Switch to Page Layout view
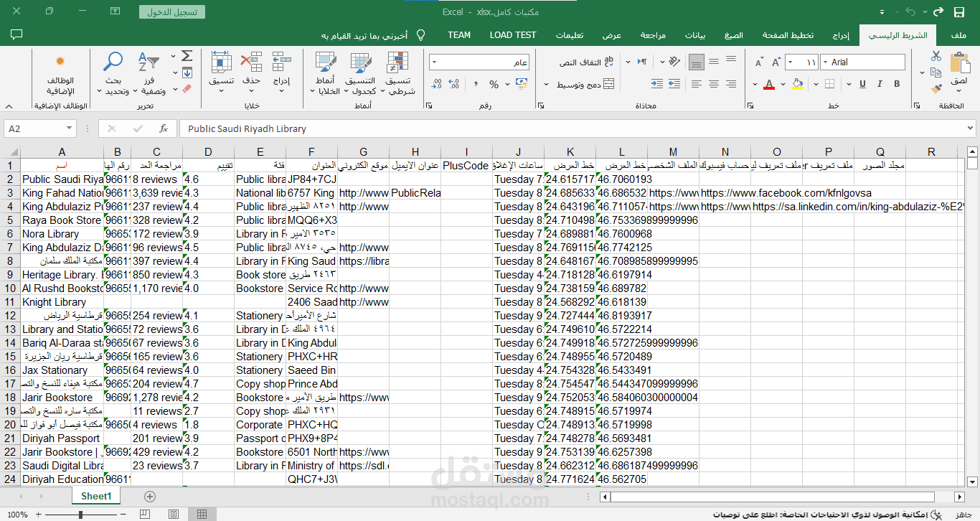The height and width of the screenshot is (521, 980). [x=174, y=514]
